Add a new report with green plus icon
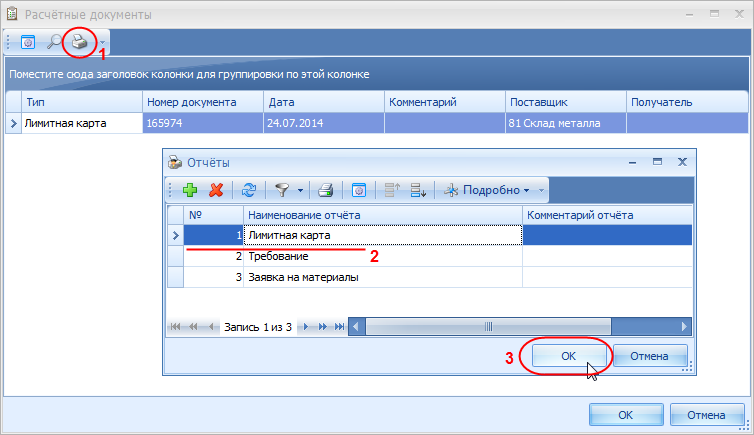 point(190,190)
